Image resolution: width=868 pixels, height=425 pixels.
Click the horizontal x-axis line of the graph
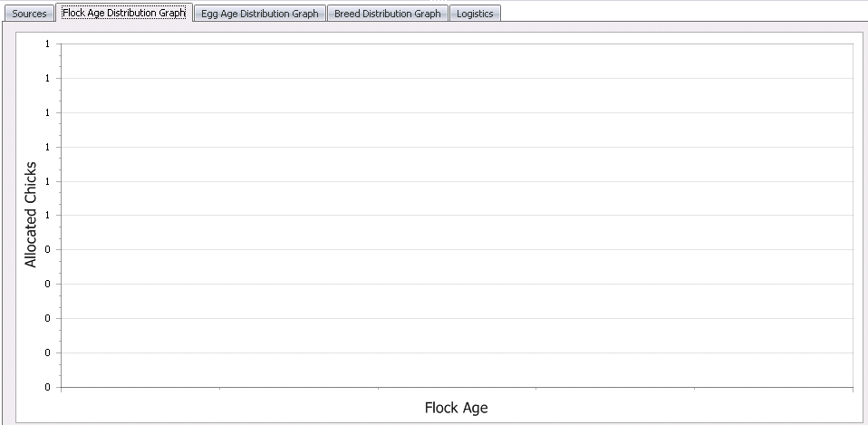pyautogui.click(x=457, y=387)
